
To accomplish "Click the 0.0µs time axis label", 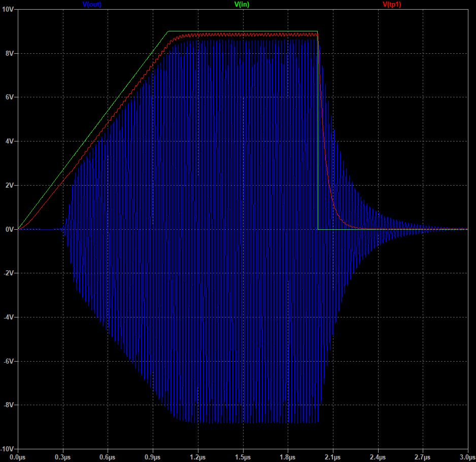I will pyautogui.click(x=18, y=457).
